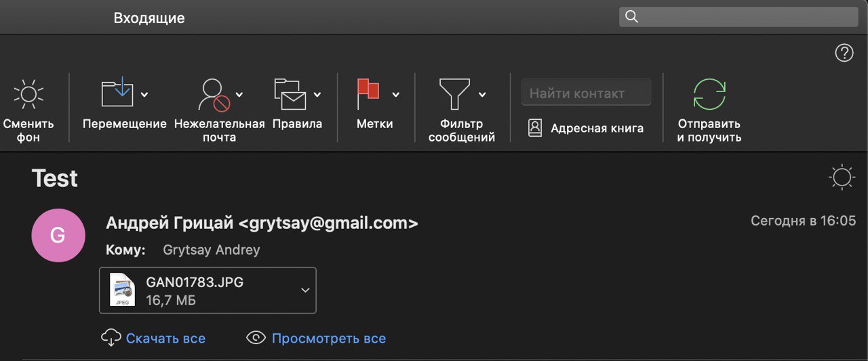Click the Правила envelope folder icon
The width and height of the screenshot is (868, 361).
(x=290, y=94)
